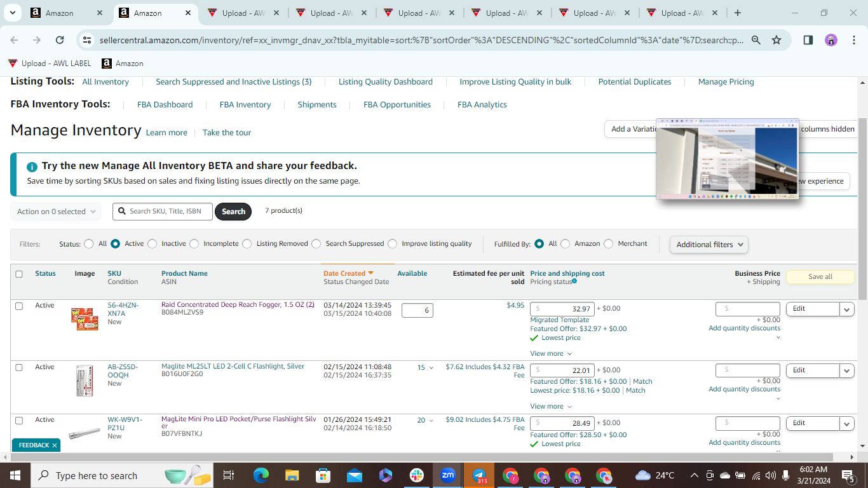
Task: Open the Maglite ML25LT product image
Action: [x=85, y=380]
